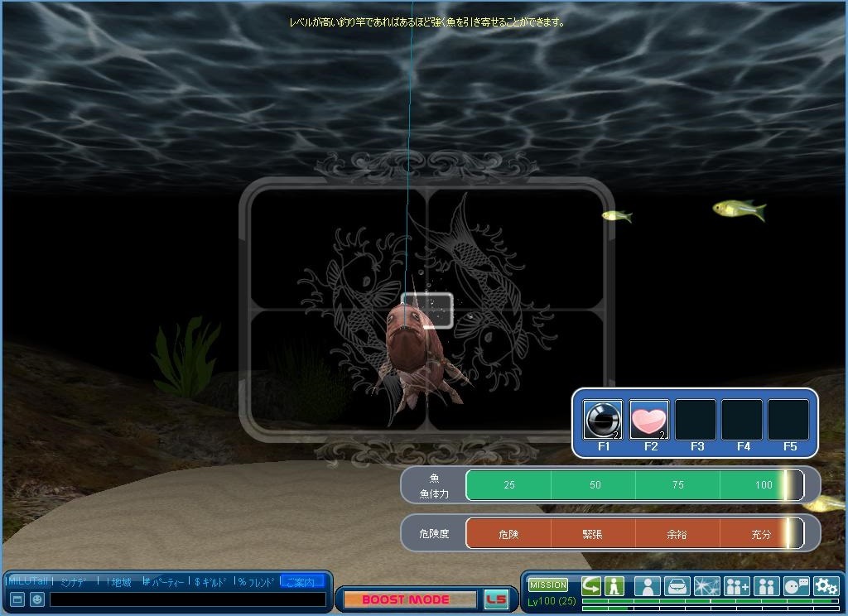848x616 pixels.
Task: Select the empty F5 quick slot
Action: click(788, 419)
